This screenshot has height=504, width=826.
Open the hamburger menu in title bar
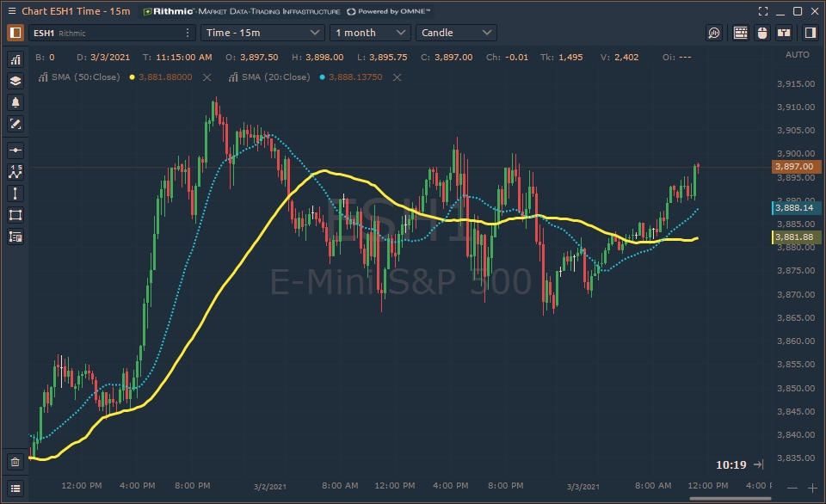click(x=11, y=11)
